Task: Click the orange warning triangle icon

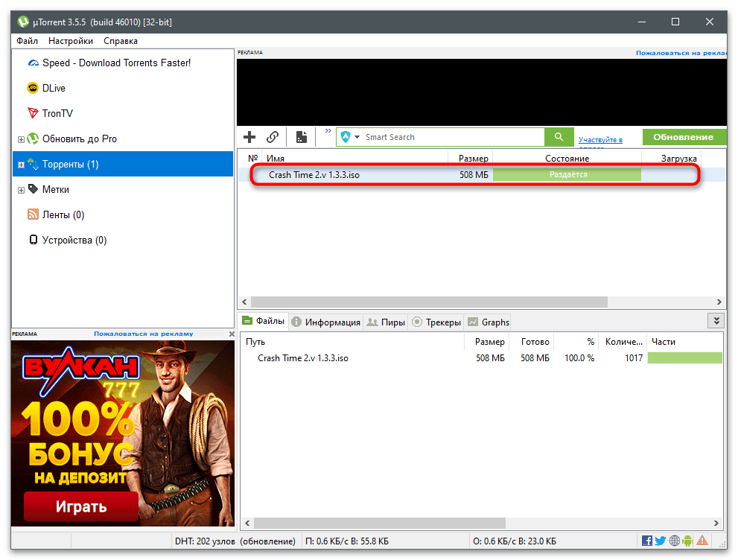Action: [x=703, y=541]
